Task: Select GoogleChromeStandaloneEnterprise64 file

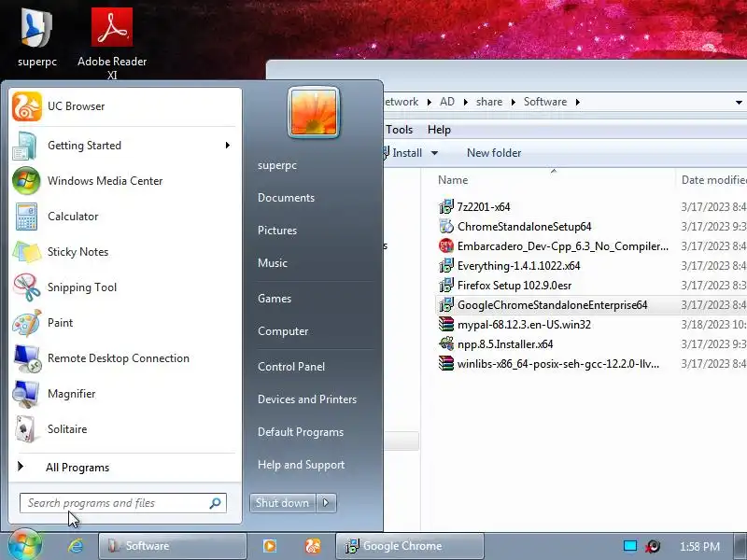Action: (x=552, y=305)
